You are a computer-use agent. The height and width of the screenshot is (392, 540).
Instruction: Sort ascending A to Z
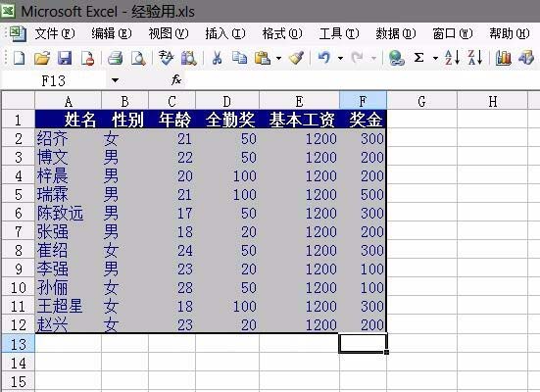click(452, 58)
